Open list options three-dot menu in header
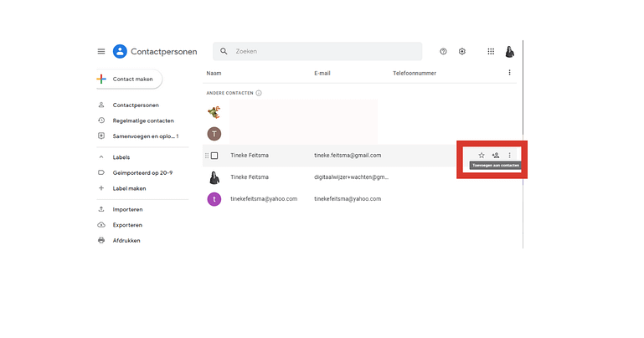The width and height of the screenshot is (644, 338). tap(509, 73)
